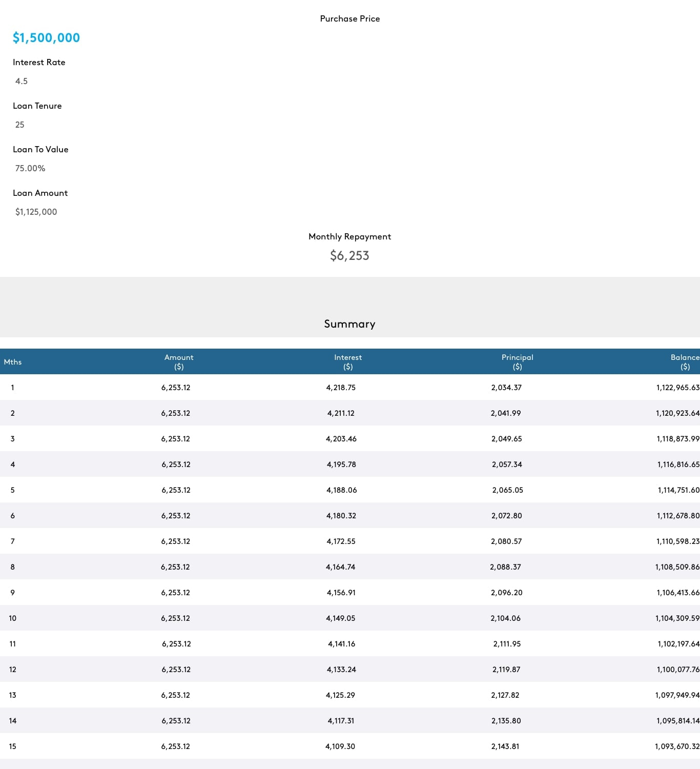Click interest value 4,172.55
Screen dimensions: 700x769
click(x=341, y=541)
